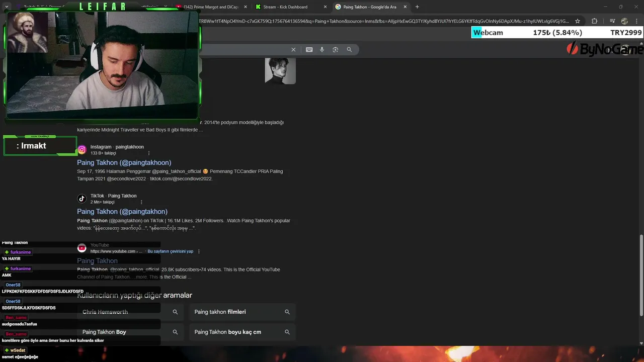
Task: Search related query Paing Takhon Boy
Action: pos(130,332)
